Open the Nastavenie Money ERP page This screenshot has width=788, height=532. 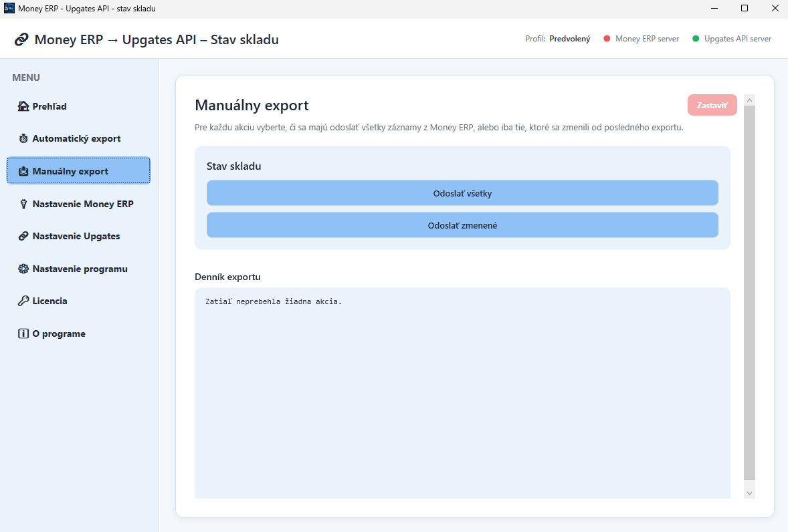[78, 204]
